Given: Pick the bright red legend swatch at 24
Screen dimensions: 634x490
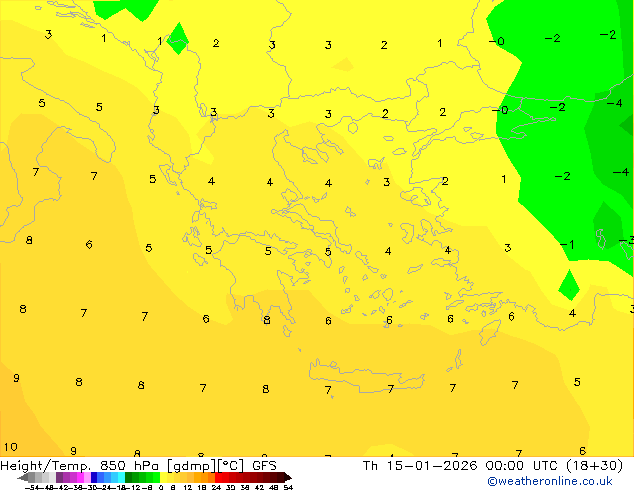Looking at the screenshot, I should [218, 478].
